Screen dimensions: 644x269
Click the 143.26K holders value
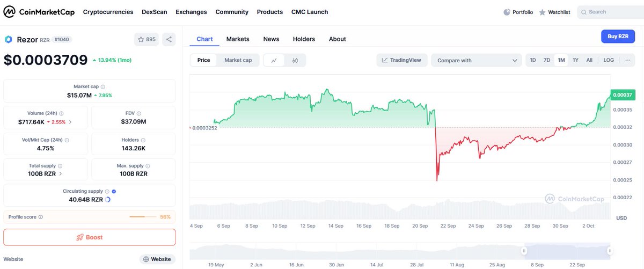[x=134, y=148]
